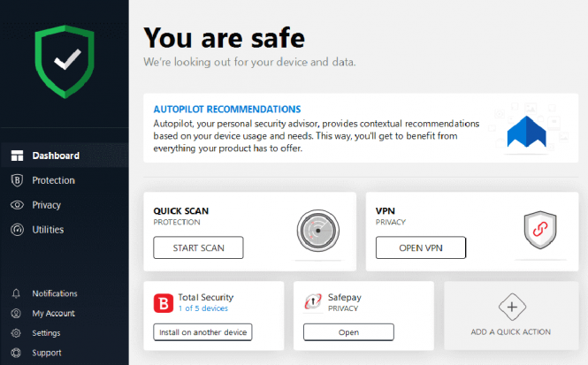Click the Dashboard grid icon
The width and height of the screenshot is (588, 365).
tap(17, 156)
